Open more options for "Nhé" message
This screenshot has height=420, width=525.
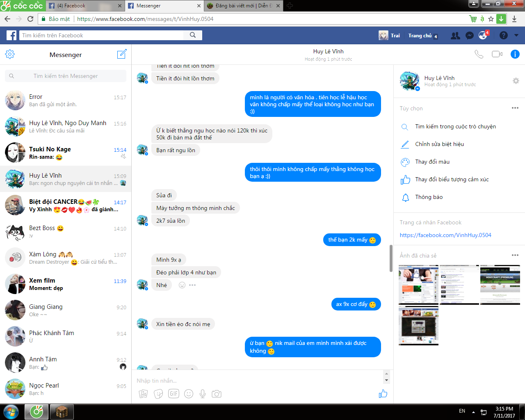click(192, 285)
